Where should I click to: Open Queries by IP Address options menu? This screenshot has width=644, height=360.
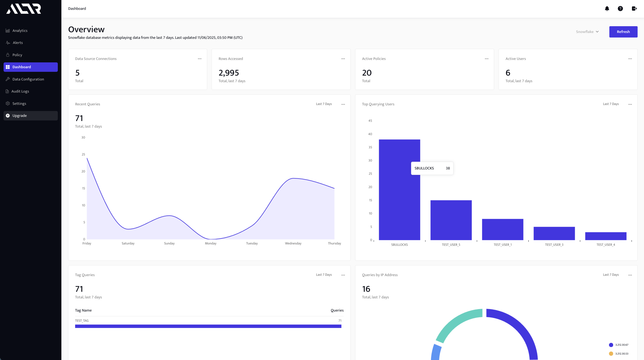(x=630, y=275)
